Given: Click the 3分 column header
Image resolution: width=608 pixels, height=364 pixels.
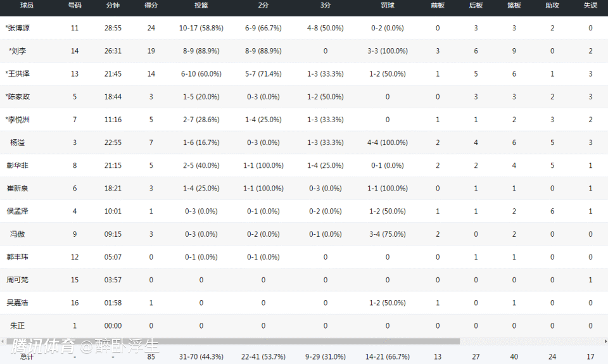Looking at the screenshot, I should click(x=325, y=5).
